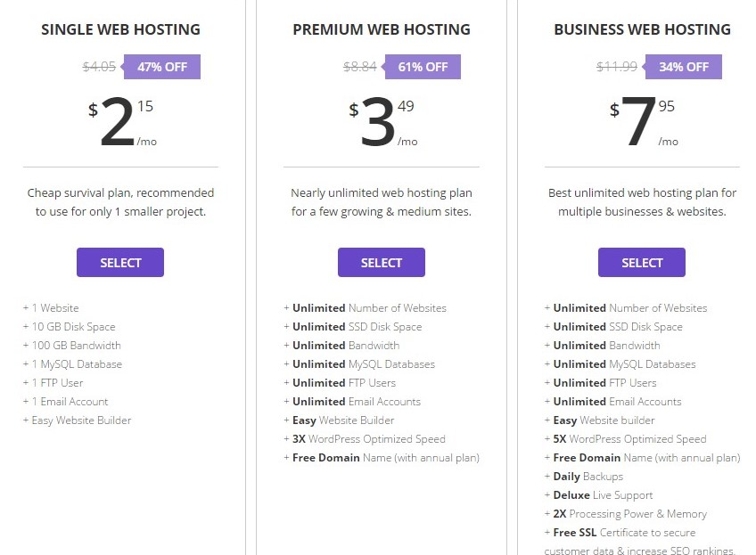Click the Business Web Hosting heading
Image resolution: width=756 pixels, height=555 pixels.
(642, 29)
